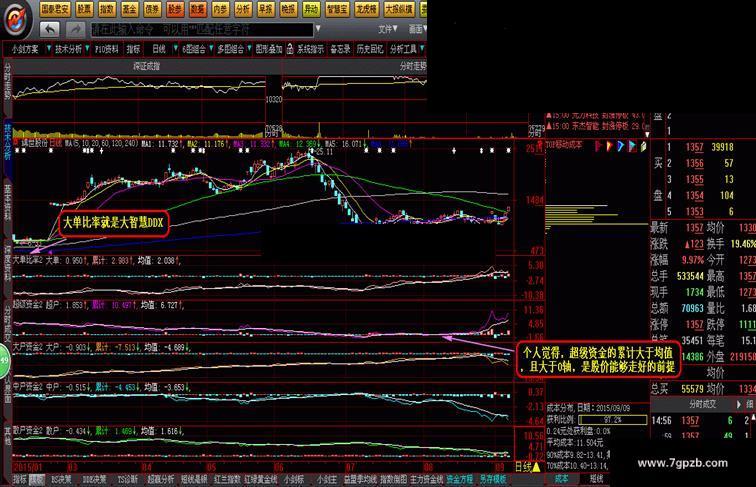Click the document icon in 移动成本 panel
Image resolution: width=756 pixels, height=487 pixels.
pyautogui.click(x=643, y=146)
